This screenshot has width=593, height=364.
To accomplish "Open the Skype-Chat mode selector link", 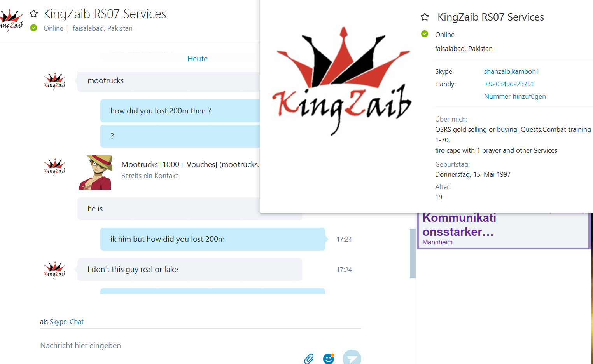I will tap(66, 322).
